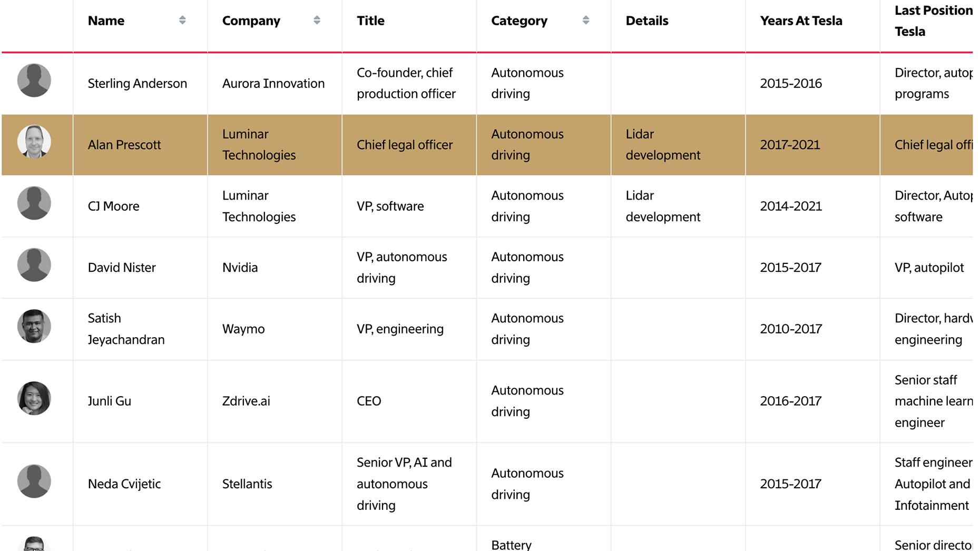Click the Aurora Innovation company name

point(273,83)
